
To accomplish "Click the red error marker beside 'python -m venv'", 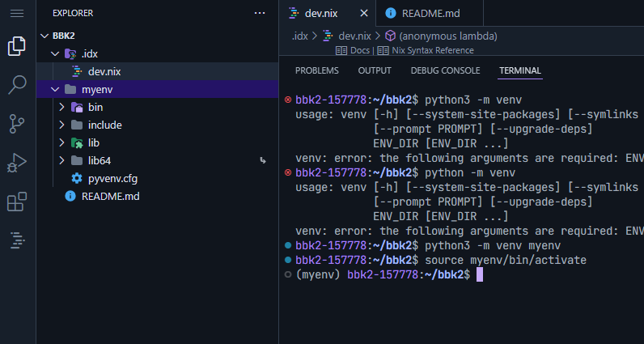I will [288, 172].
